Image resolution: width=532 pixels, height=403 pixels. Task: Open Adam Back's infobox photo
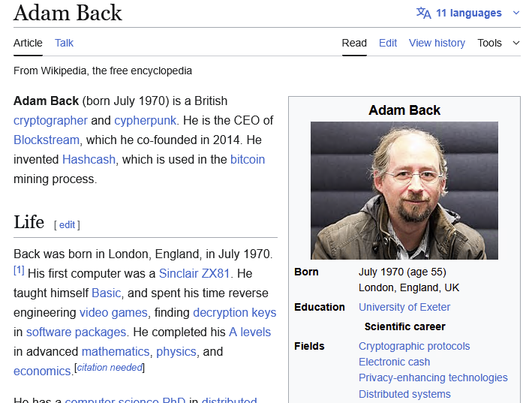(404, 191)
